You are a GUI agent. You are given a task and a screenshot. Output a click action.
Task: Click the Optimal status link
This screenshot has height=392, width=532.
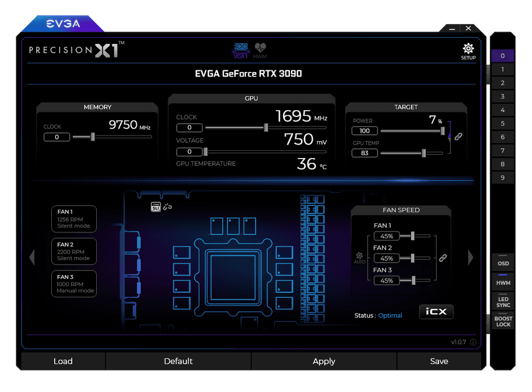click(x=391, y=316)
